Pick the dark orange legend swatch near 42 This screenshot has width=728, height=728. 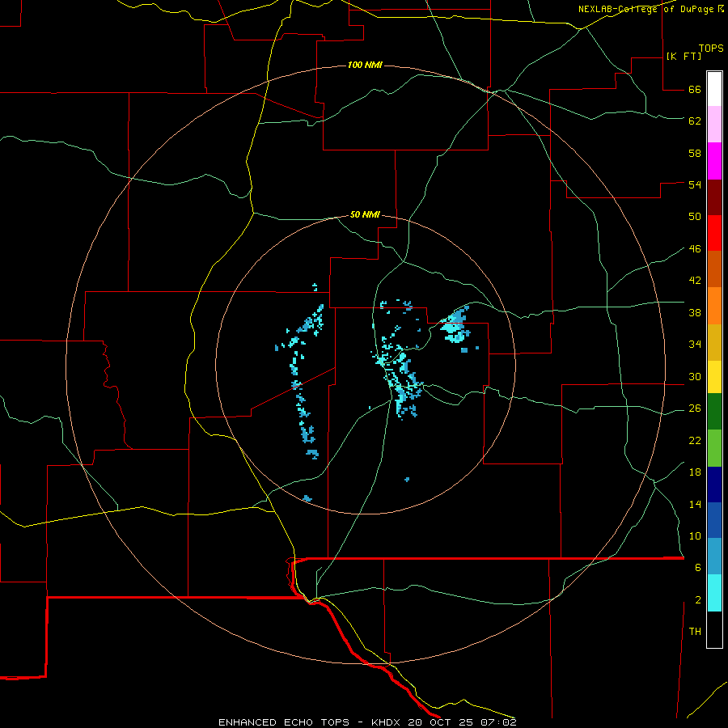coord(714,269)
